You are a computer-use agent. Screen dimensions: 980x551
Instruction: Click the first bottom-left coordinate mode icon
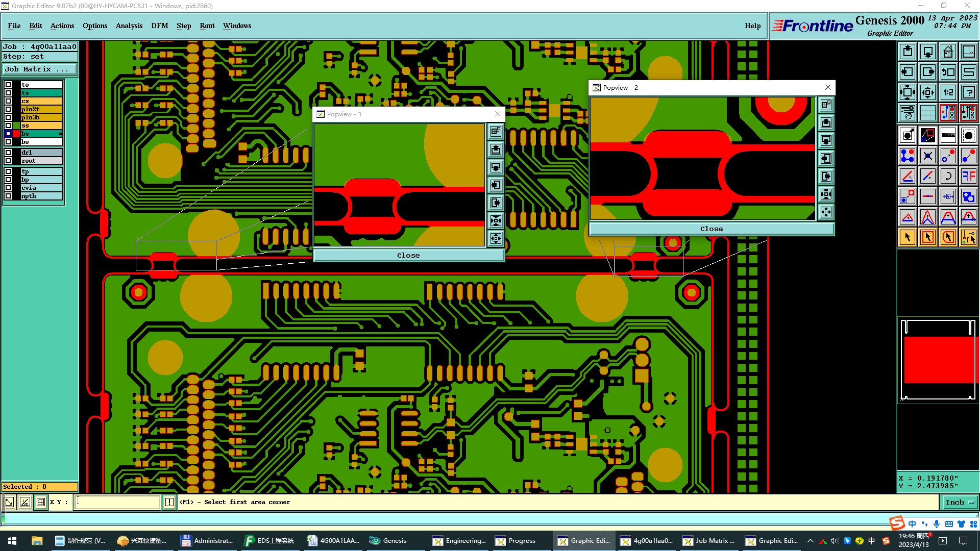pos(9,502)
